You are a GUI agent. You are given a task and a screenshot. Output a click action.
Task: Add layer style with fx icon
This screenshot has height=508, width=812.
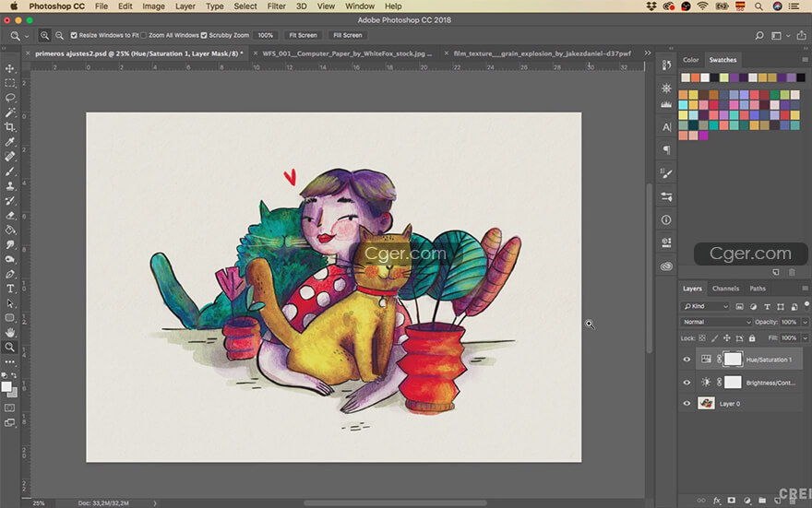[717, 501]
